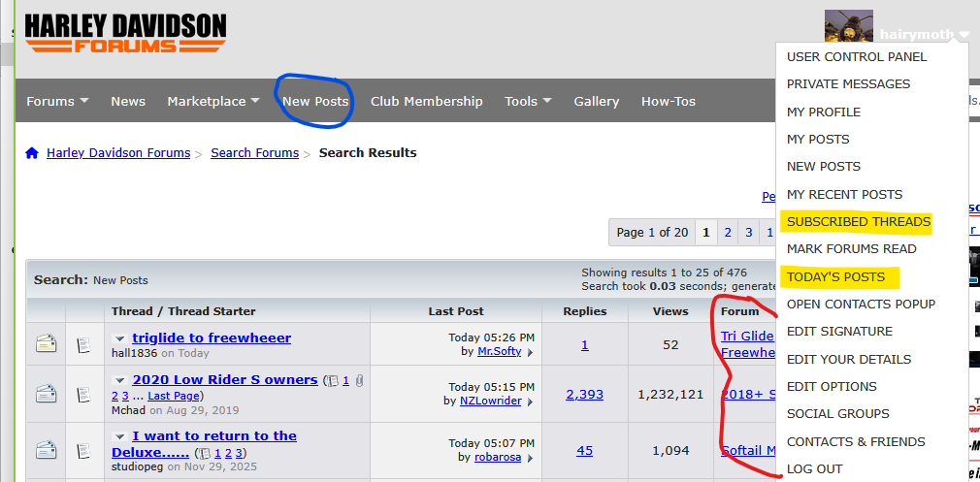Click the post icon next to Deluxe thread
This screenshot has height=482, width=980.
[84, 450]
